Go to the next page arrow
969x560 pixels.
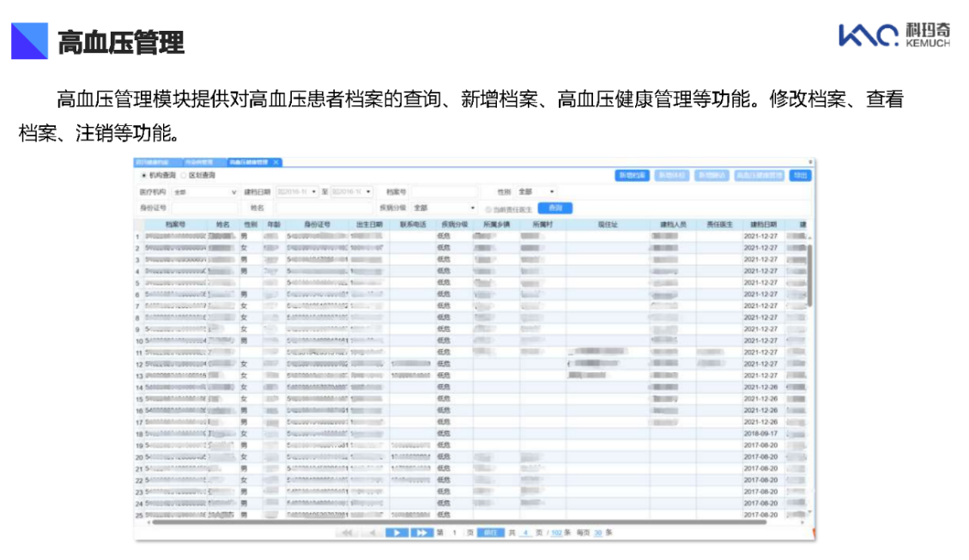coord(397,533)
